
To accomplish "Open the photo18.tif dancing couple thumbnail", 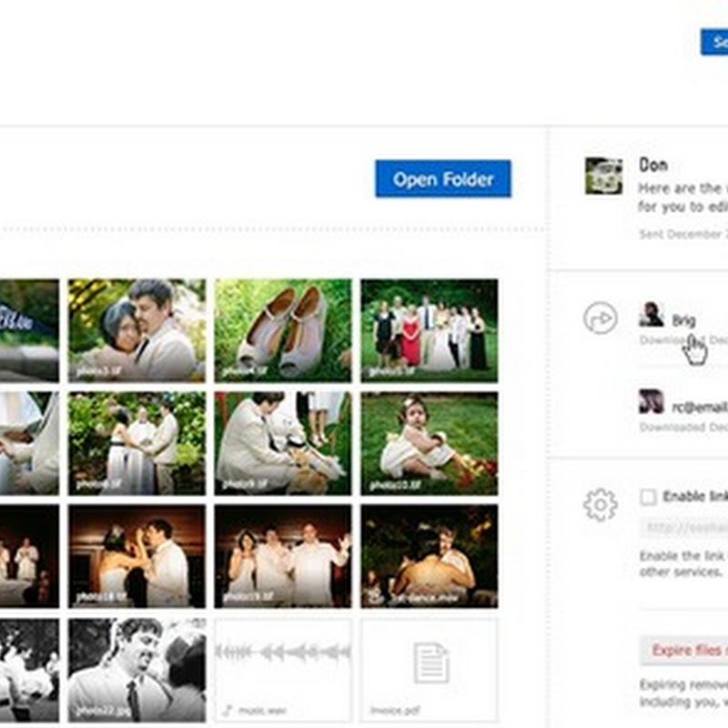I will pyautogui.click(x=137, y=556).
